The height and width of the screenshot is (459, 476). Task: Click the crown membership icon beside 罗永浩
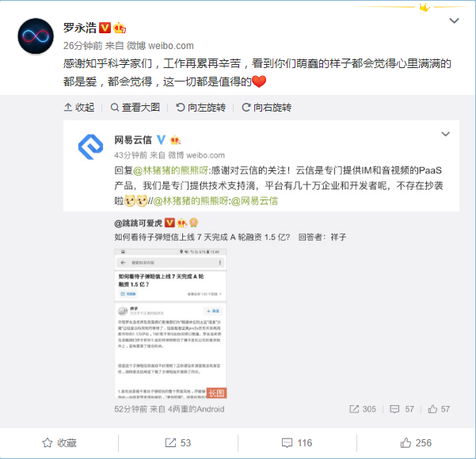(120, 28)
